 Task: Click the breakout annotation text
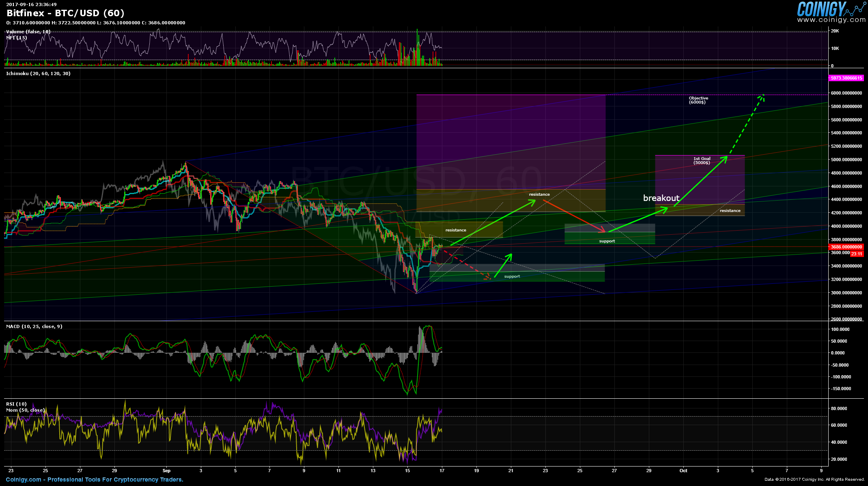(x=661, y=198)
